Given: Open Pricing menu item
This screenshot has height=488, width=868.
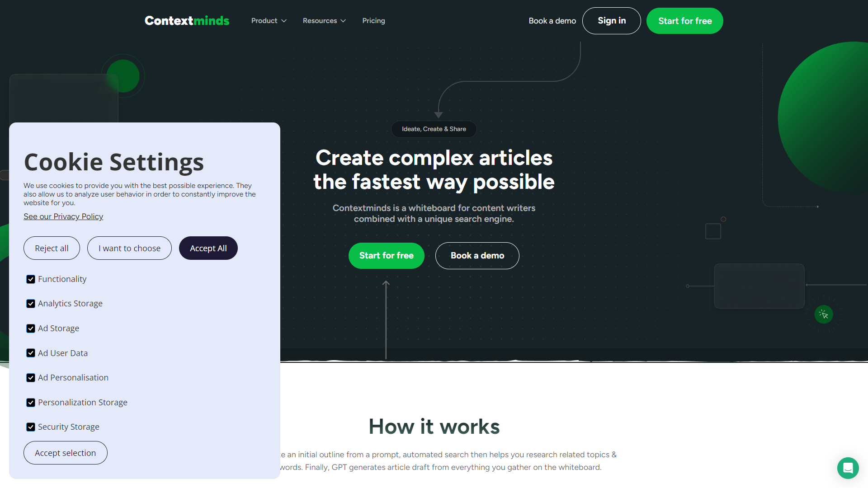Looking at the screenshot, I should click(x=373, y=20).
